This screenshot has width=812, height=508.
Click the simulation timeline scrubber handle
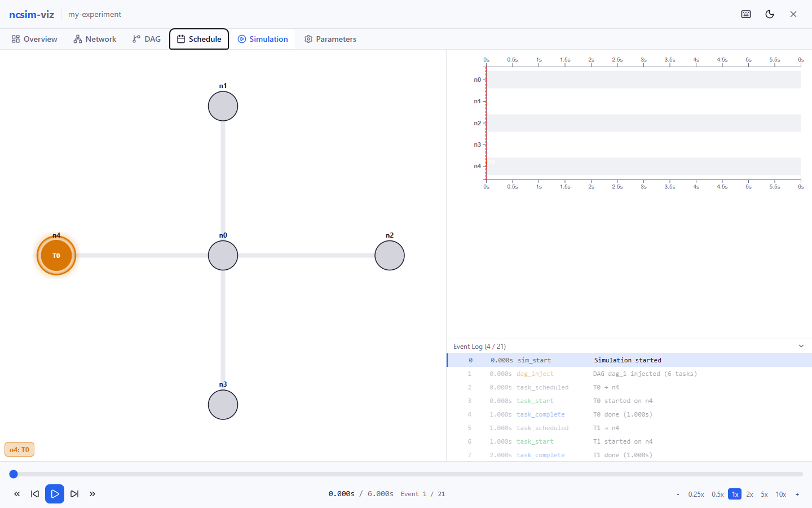tap(14, 474)
